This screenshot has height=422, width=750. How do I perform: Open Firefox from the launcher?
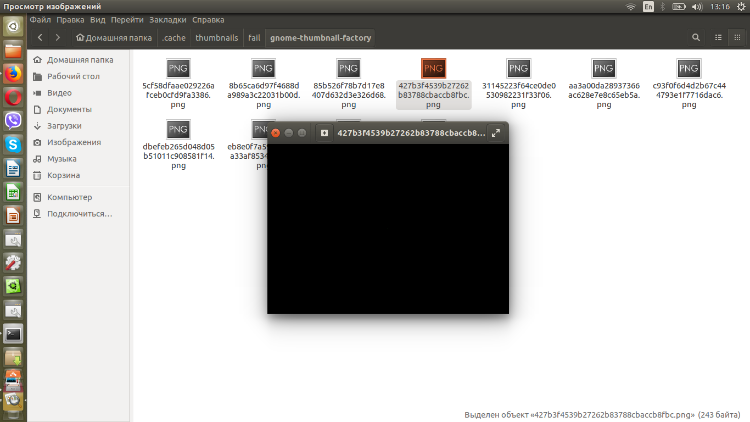tap(13, 74)
